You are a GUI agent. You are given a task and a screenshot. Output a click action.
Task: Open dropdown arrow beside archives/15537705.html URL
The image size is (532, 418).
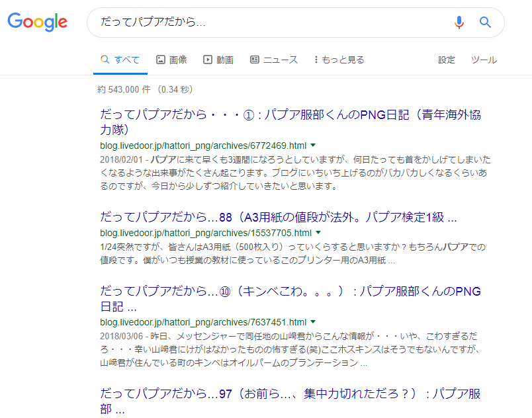point(318,233)
